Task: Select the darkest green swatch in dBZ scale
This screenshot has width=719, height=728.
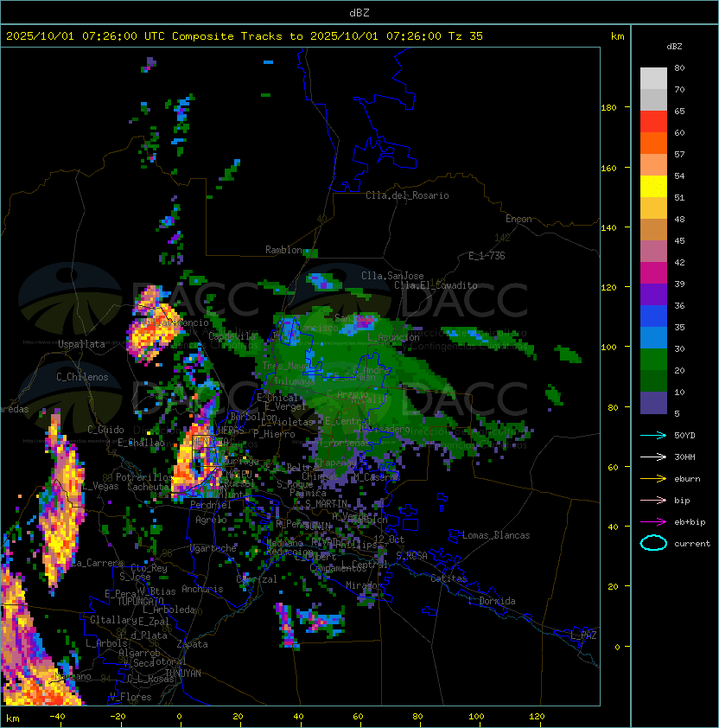Action: click(653, 380)
